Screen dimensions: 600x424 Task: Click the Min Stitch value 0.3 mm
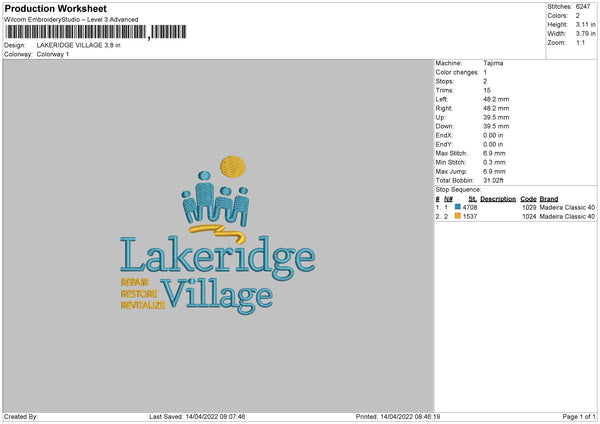[x=494, y=162]
